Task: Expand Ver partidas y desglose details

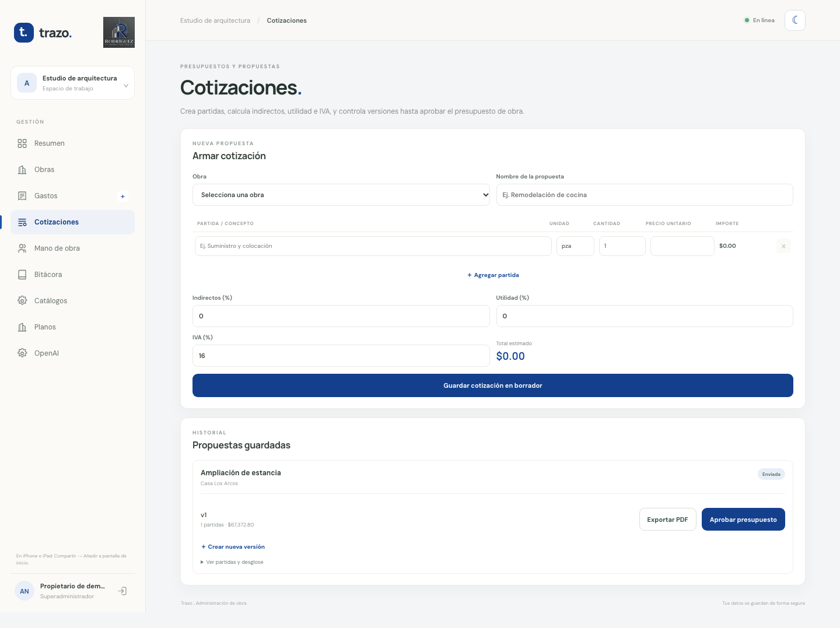Action: pyautogui.click(x=232, y=562)
